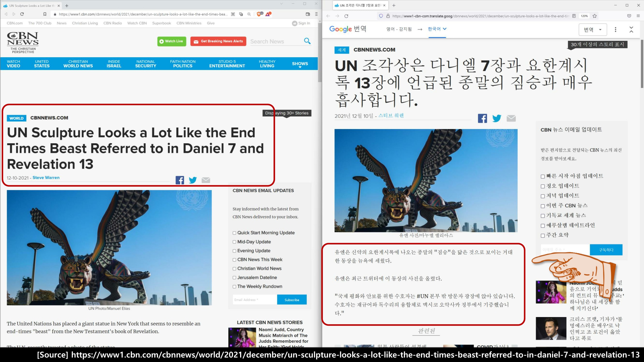Open the right browser application menu
The width and height of the screenshot is (644, 362).
[638, 16]
